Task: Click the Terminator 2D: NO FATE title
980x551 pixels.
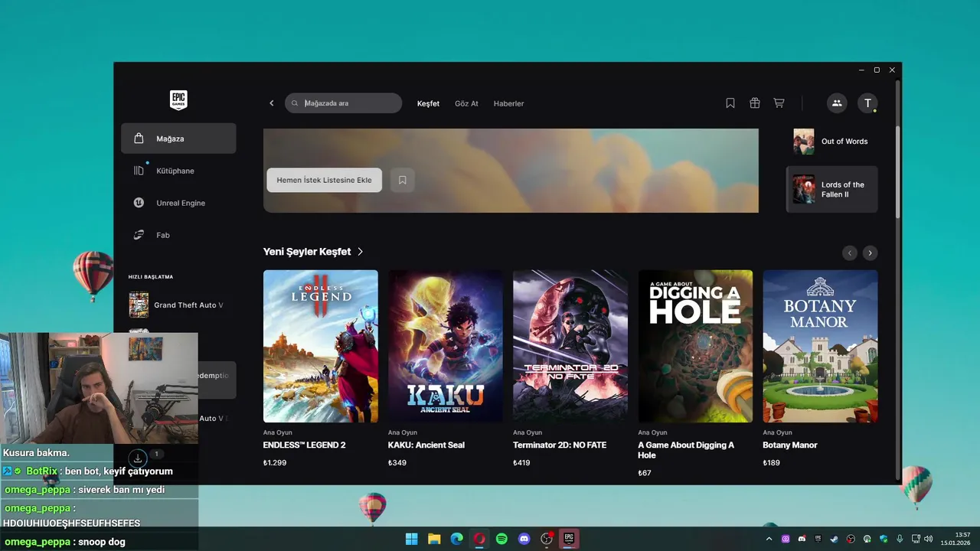Action: 560,445
